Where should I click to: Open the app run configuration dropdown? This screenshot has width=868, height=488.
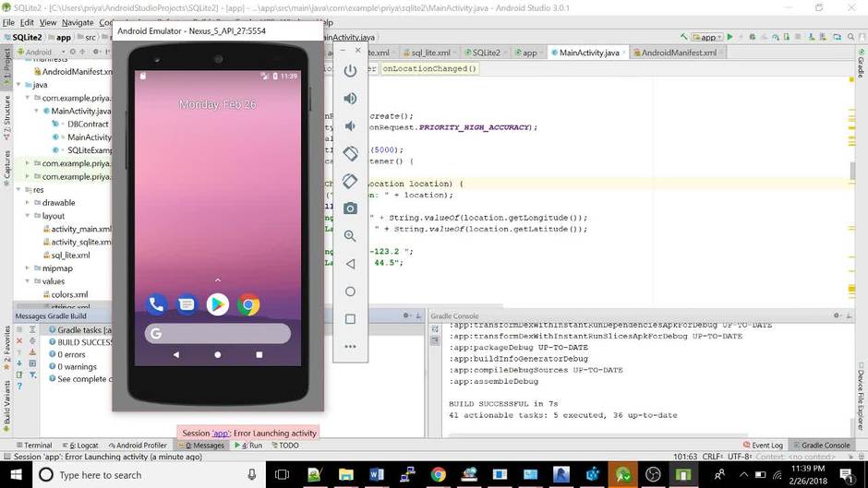click(x=707, y=37)
